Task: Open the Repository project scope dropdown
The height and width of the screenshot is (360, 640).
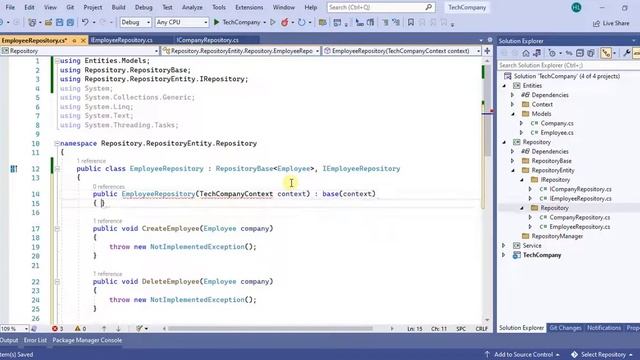Action: [x=80, y=51]
